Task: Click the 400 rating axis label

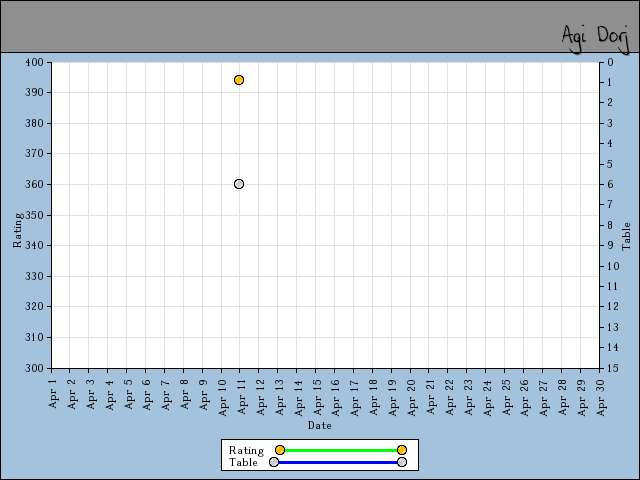Action: (34, 62)
